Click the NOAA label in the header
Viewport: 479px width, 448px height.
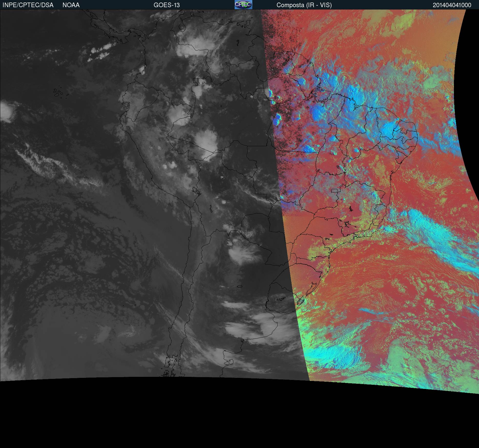71,5
